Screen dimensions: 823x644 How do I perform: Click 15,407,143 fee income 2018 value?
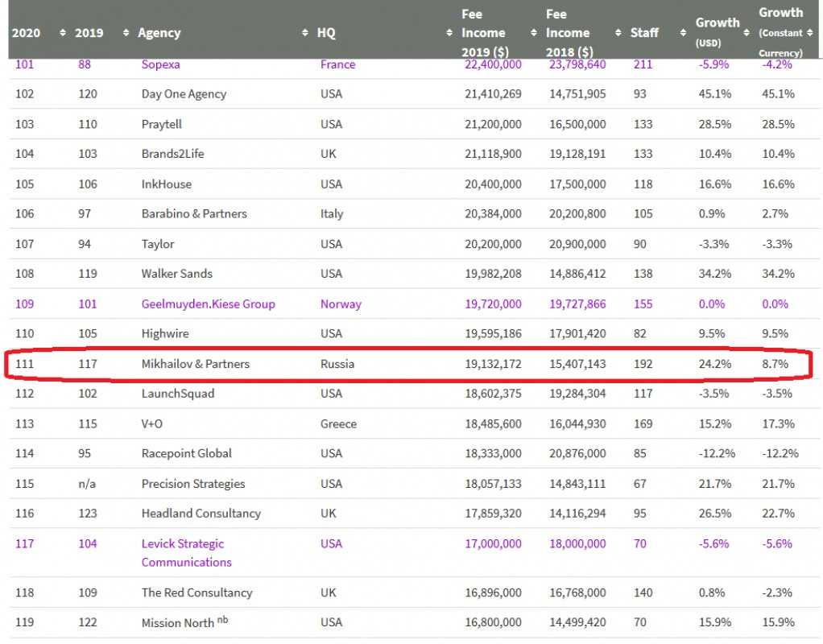(577, 364)
